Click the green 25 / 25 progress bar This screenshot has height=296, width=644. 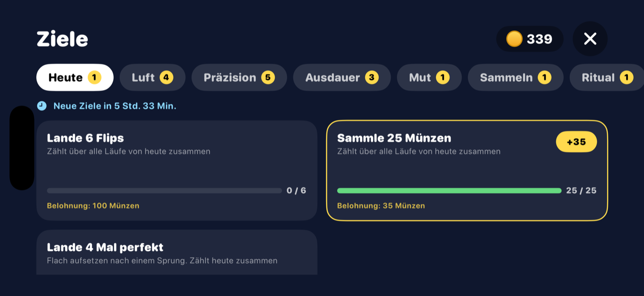point(449,190)
